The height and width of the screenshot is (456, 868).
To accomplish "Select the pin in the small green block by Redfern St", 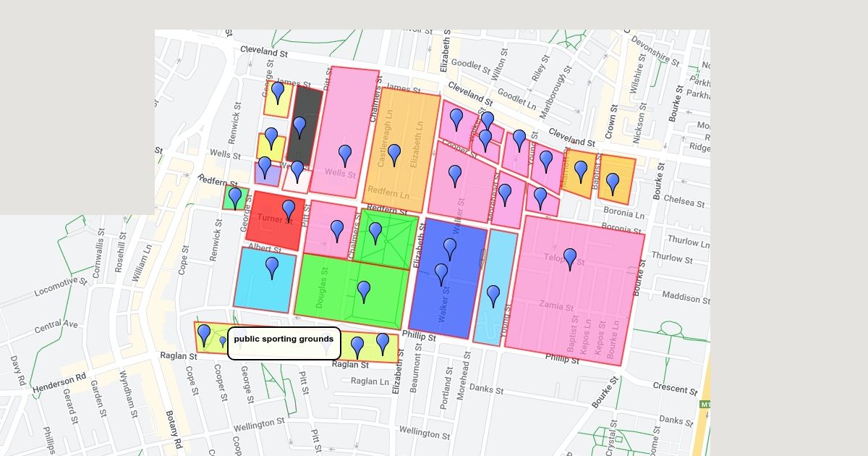I will (x=235, y=198).
